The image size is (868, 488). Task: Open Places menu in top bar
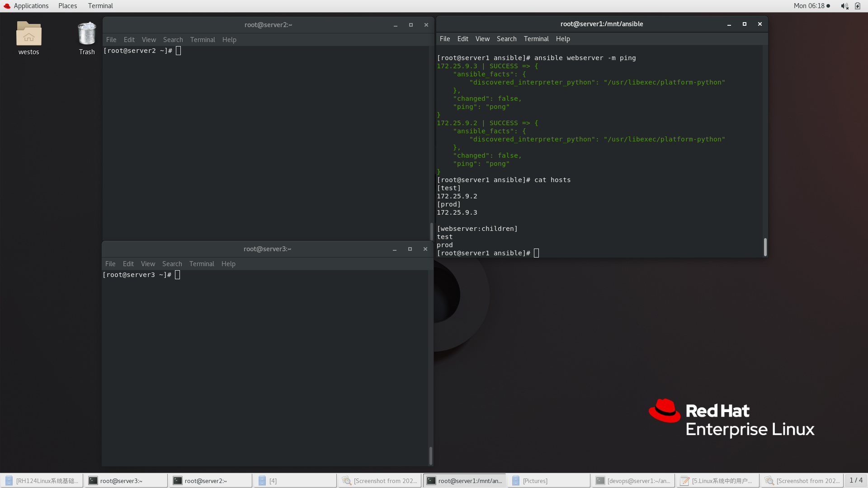click(67, 6)
